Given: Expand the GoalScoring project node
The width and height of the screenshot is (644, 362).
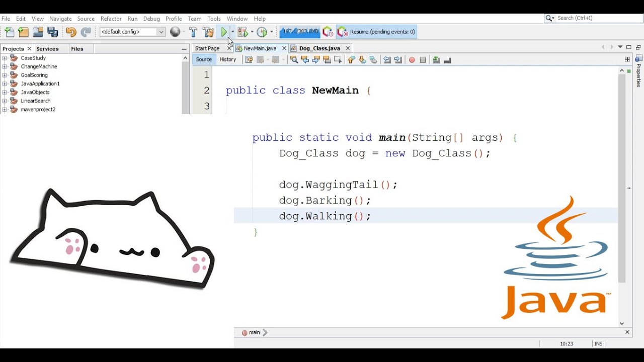Looking at the screenshot, I should point(5,75).
